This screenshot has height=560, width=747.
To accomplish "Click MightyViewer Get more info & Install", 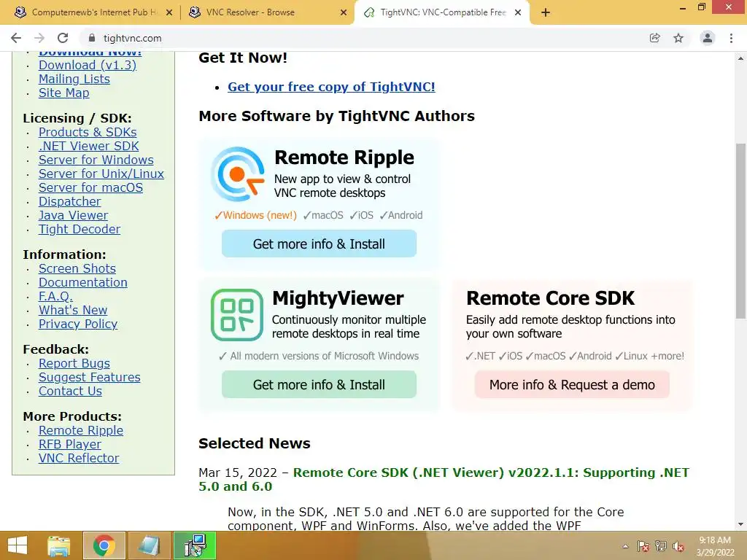I will point(320,385).
